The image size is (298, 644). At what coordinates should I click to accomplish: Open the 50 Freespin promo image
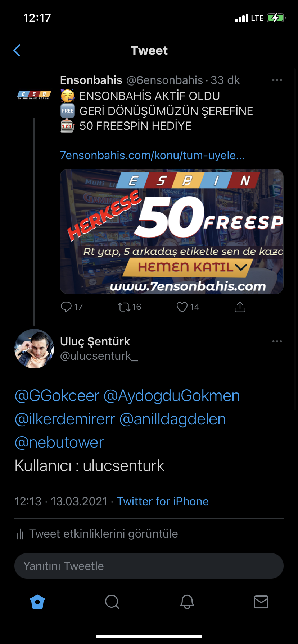tap(172, 231)
